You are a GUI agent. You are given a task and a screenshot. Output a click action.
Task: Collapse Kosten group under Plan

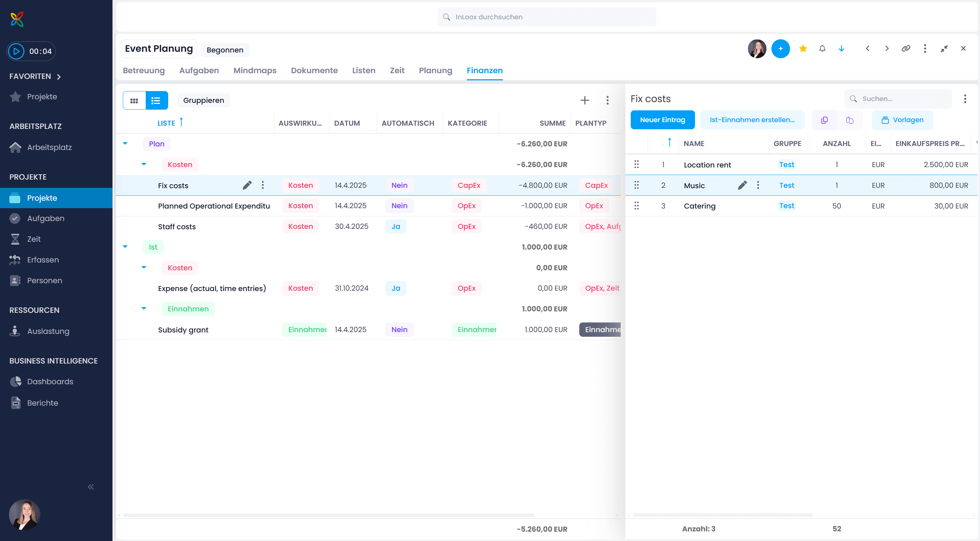144,164
